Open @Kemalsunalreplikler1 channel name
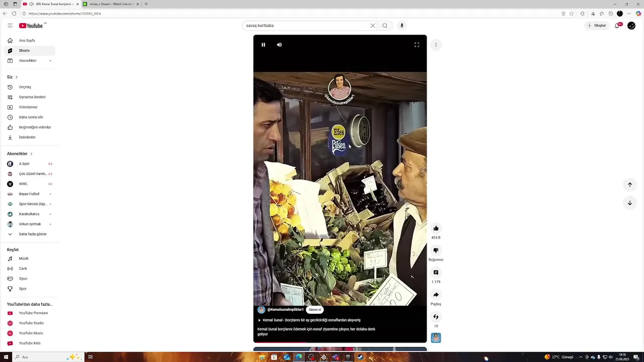Screen dimensions: 644x362 (285, 310)
